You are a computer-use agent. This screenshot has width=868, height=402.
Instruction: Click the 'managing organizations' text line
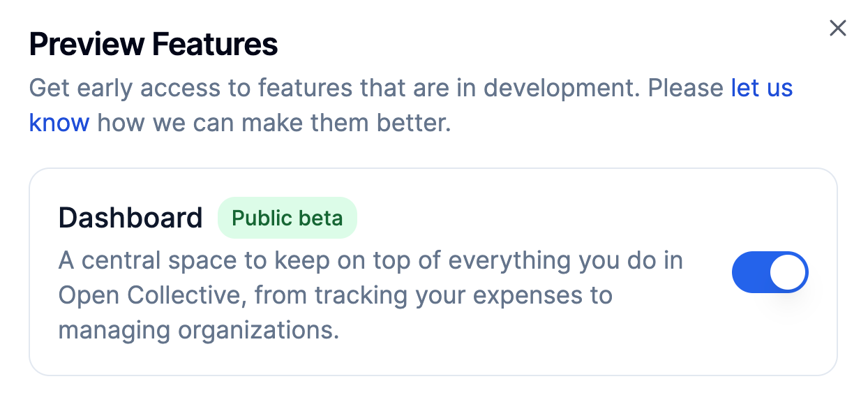(198, 329)
